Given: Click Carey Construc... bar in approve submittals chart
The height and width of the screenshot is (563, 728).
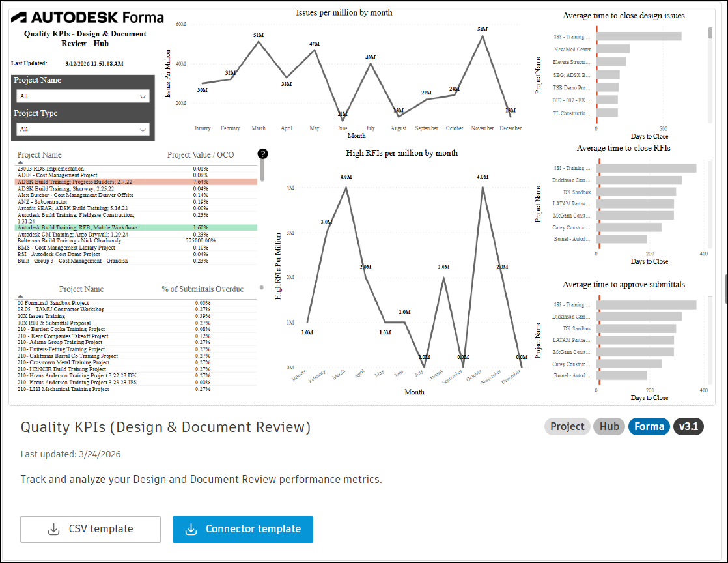Looking at the screenshot, I should pos(629,364).
